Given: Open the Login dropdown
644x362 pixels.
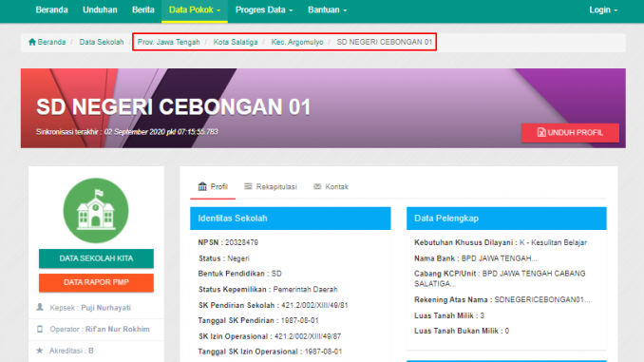Looking at the screenshot, I should pos(603,10).
